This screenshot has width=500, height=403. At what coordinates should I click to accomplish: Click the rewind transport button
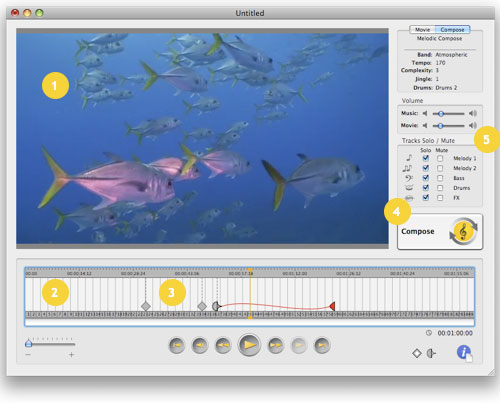pyautogui.click(x=223, y=345)
